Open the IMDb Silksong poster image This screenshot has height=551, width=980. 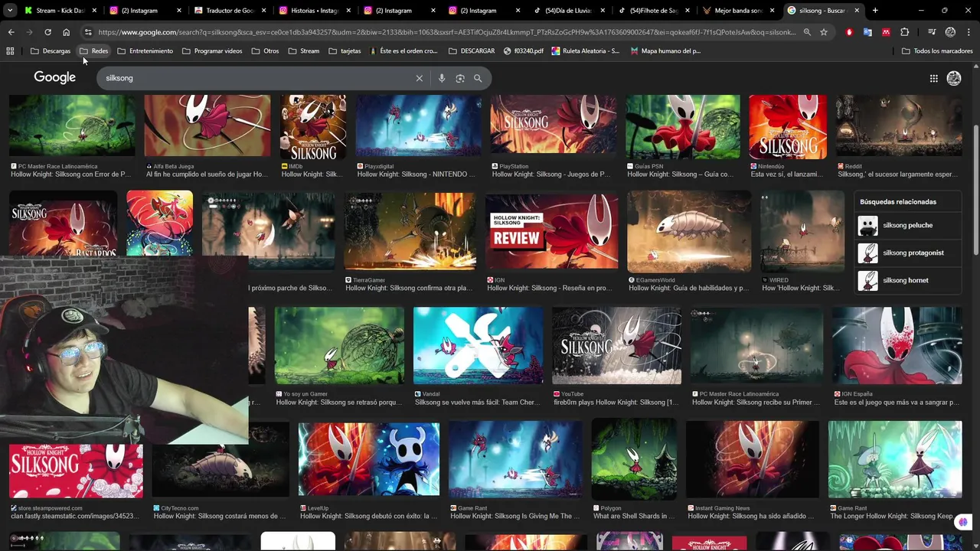(x=313, y=126)
